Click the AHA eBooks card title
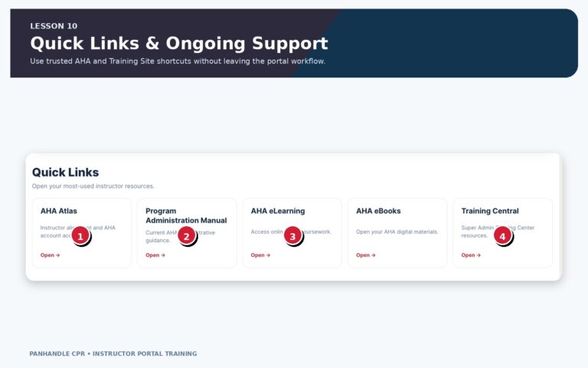This screenshot has height=368, width=588. pos(378,211)
